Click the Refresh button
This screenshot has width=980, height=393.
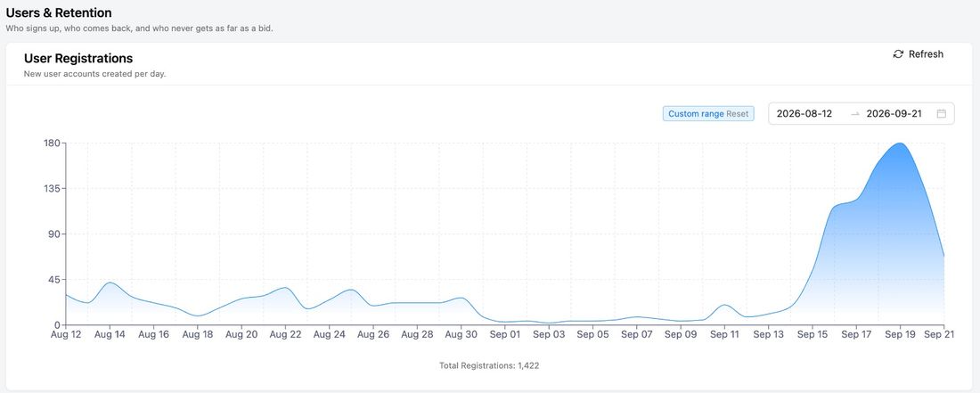[x=919, y=54]
